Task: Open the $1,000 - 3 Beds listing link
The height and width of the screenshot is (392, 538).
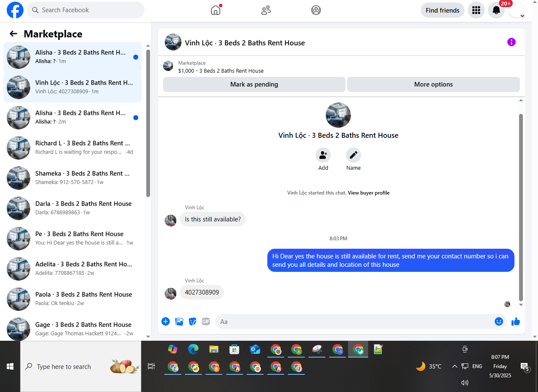Action: (221, 71)
